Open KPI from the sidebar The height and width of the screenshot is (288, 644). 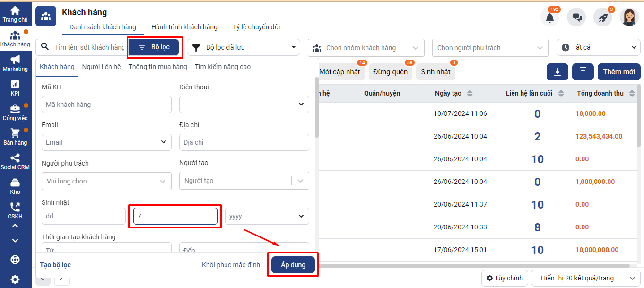15,87
